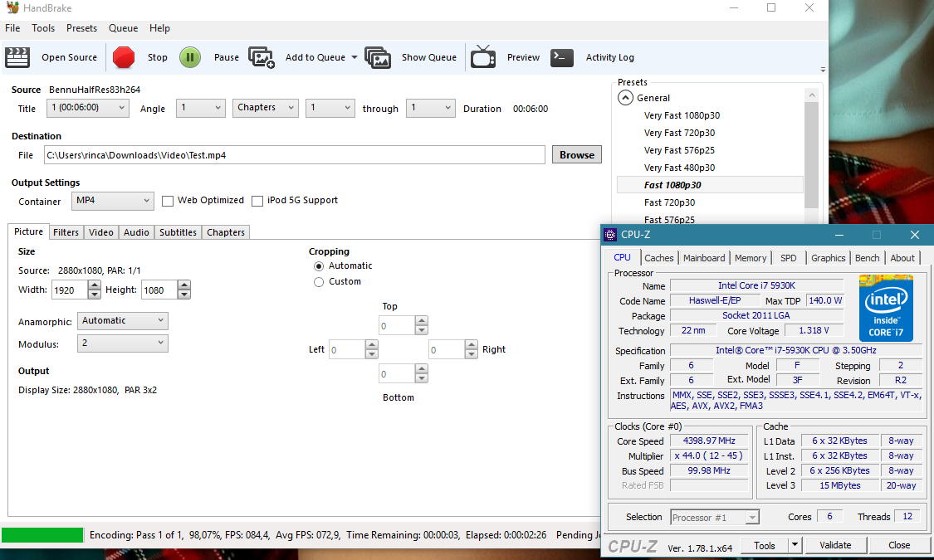Click the Open Source clapperboard icon
The height and width of the screenshot is (560, 934).
click(17, 58)
